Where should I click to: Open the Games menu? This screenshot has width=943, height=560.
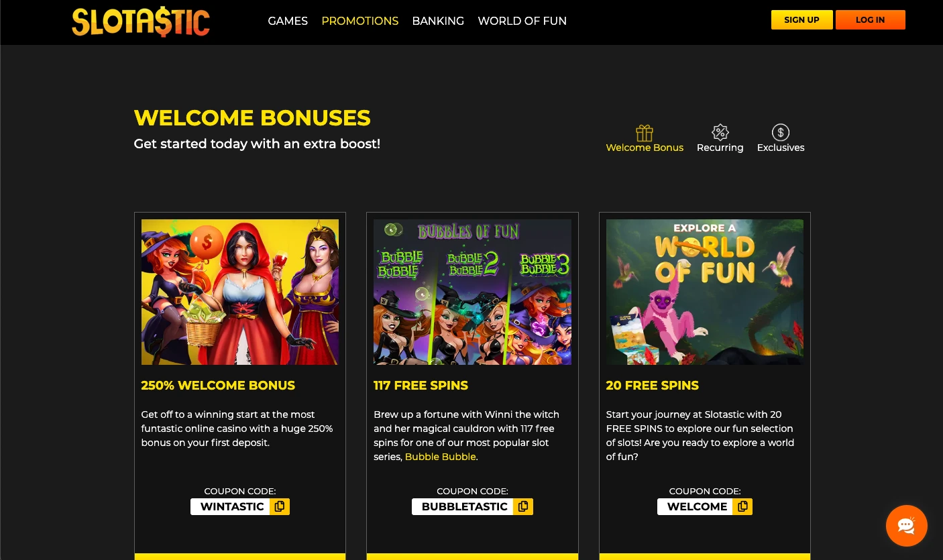pos(288,21)
